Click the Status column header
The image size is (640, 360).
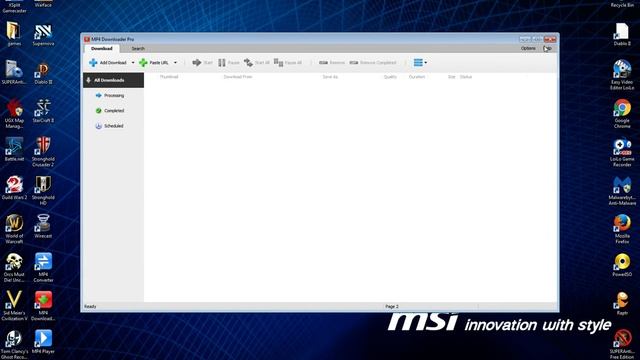pos(466,77)
